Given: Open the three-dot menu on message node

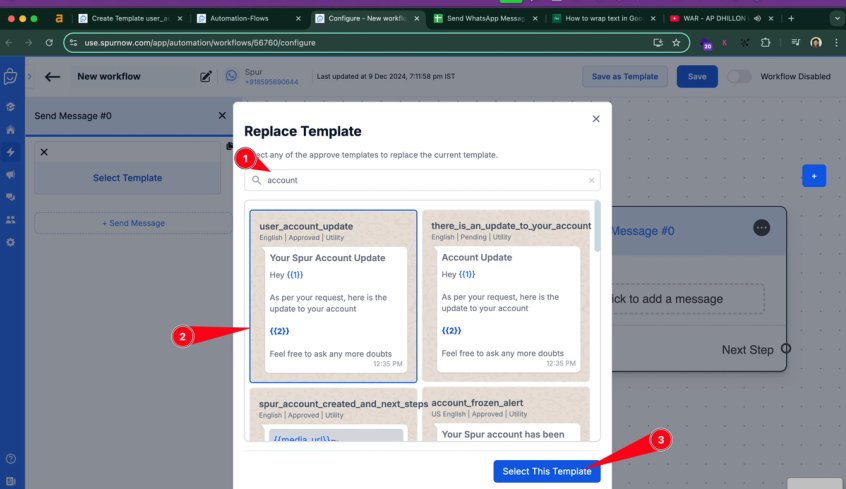Looking at the screenshot, I should (761, 228).
